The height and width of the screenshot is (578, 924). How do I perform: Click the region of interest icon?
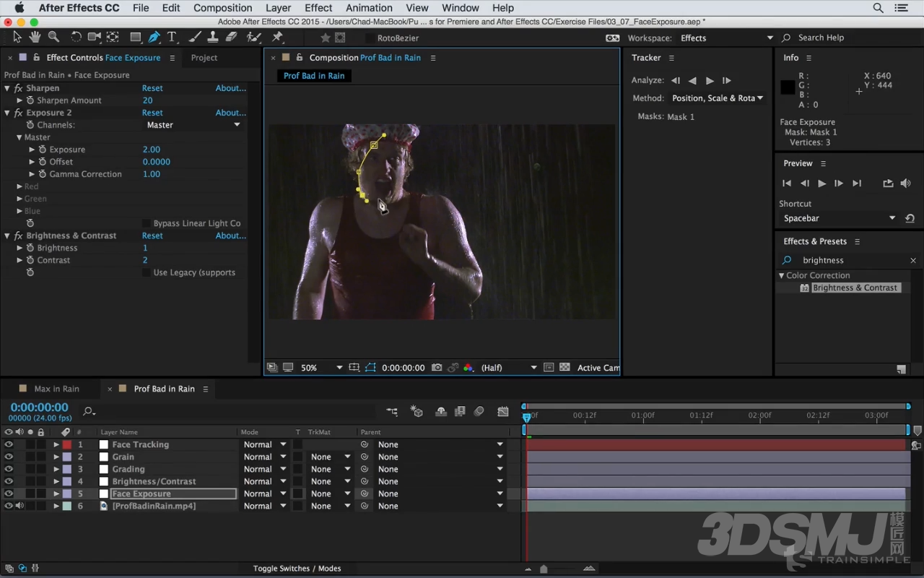point(549,368)
